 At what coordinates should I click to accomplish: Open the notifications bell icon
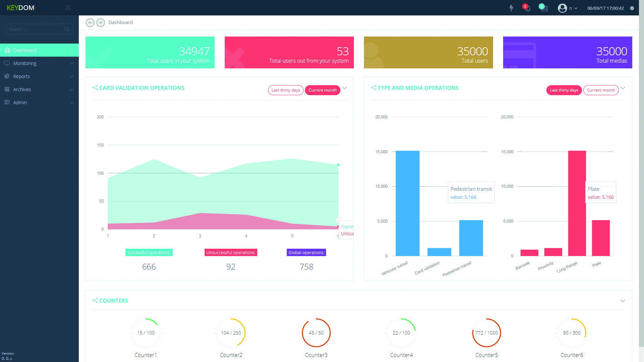click(527, 8)
